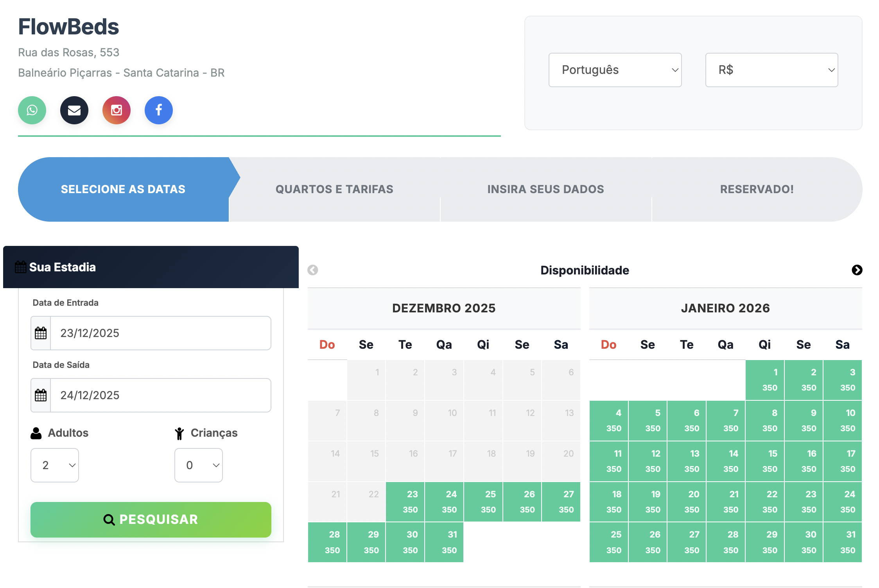Click the calendar icon beside Data de Entrada

40,333
